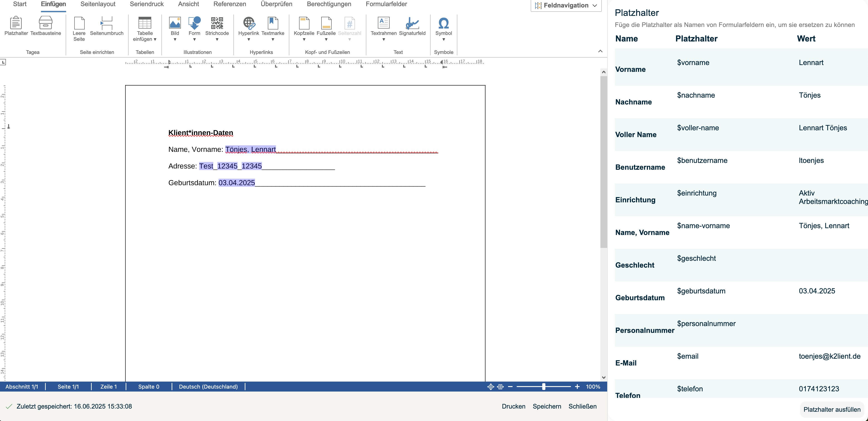Screen dimensions: 868x421
Task: Open the Platzhalter ribbon tool
Action: (16, 26)
